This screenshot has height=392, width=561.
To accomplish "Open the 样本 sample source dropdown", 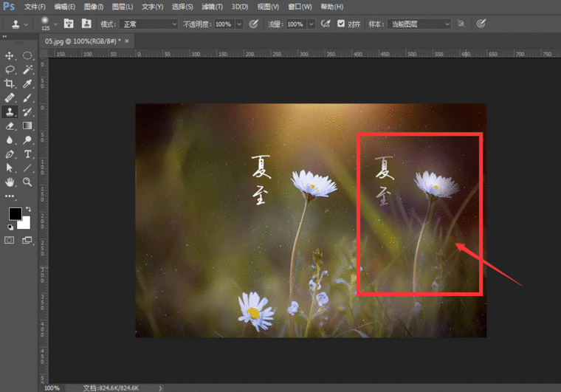I will click(419, 24).
